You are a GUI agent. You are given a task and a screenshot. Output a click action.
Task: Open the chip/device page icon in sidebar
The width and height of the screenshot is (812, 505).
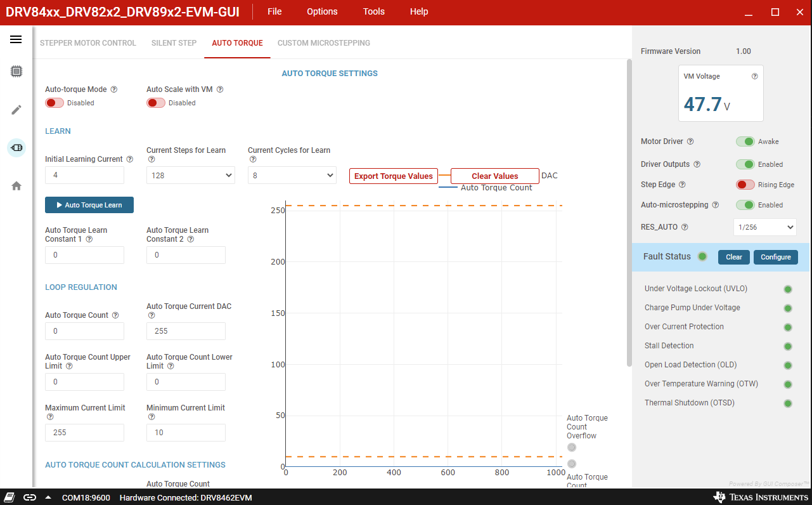(16, 72)
